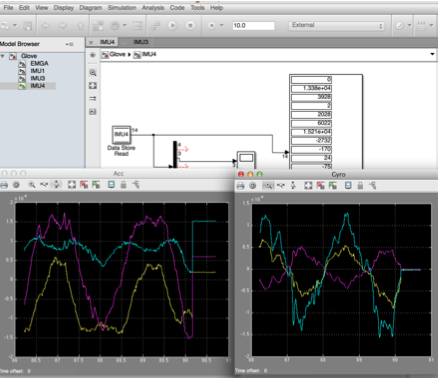Click the Forward navigation arrow

pyautogui.click(x=63, y=25)
